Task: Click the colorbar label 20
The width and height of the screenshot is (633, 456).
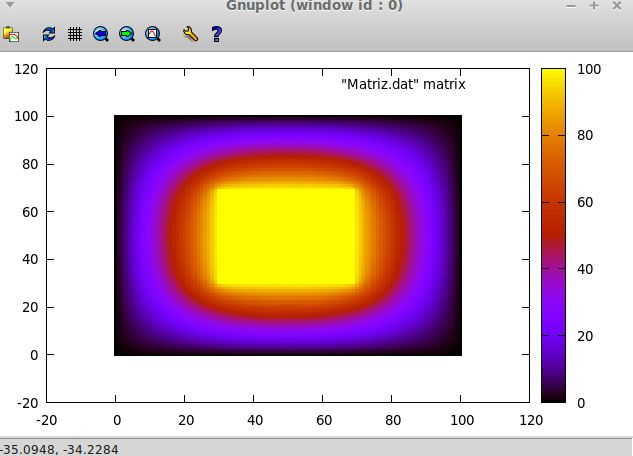Action: (x=585, y=336)
